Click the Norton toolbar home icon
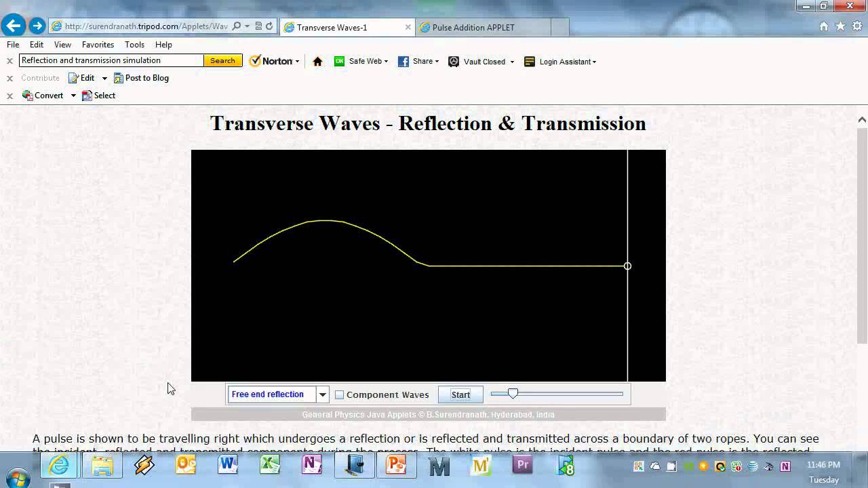Screen dimensions: 868x488 (317, 61)
